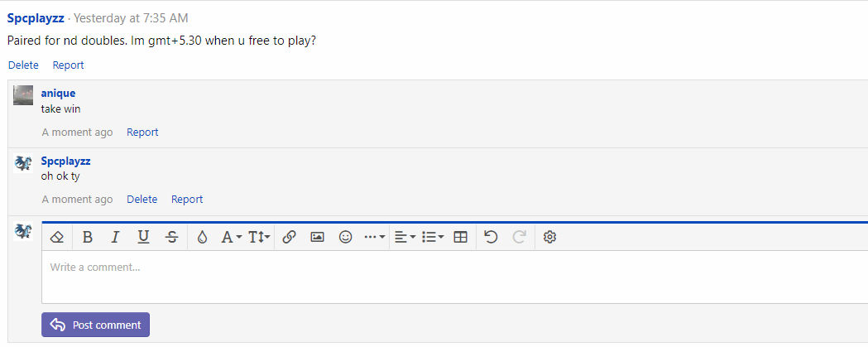Click the eraser remove formatting icon
The image size is (868, 347).
click(57, 237)
